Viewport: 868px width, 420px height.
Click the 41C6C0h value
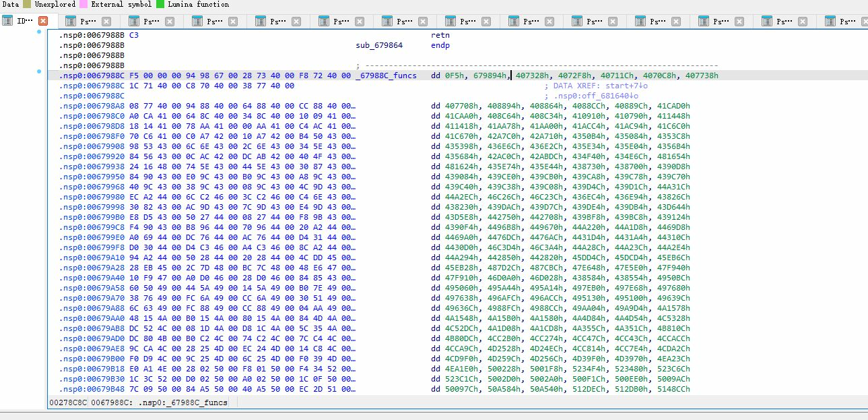tap(673, 126)
